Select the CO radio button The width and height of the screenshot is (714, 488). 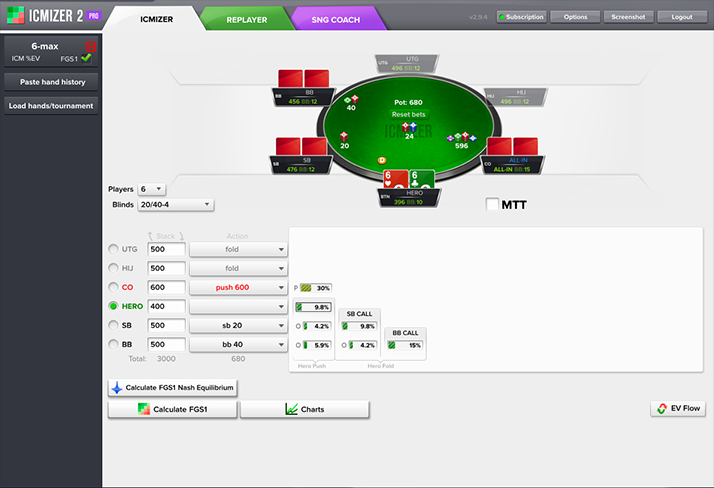tap(113, 287)
